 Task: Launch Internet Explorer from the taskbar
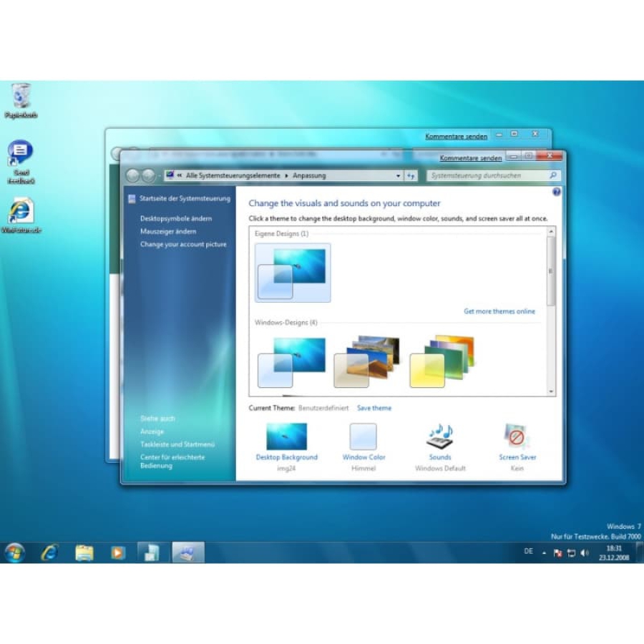coord(49,552)
